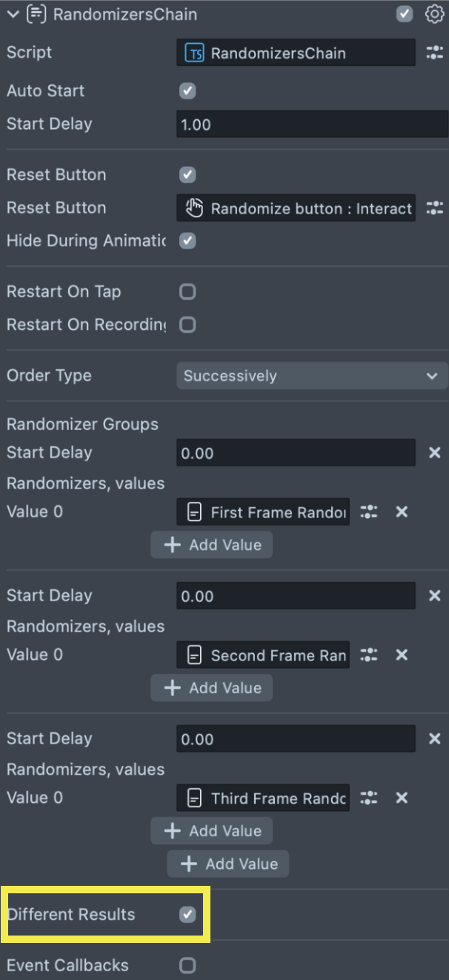The height and width of the screenshot is (980, 449).
Task: Open the Order Type dropdown
Action: coord(311,376)
